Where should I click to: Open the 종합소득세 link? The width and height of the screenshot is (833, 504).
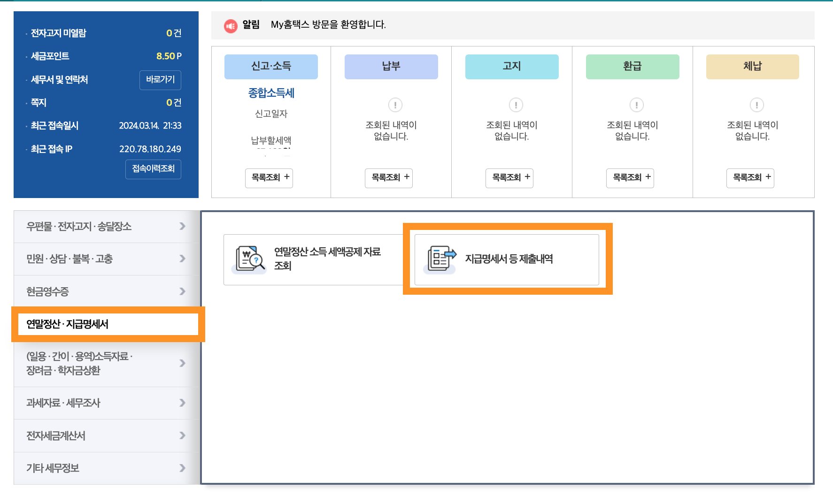(271, 93)
